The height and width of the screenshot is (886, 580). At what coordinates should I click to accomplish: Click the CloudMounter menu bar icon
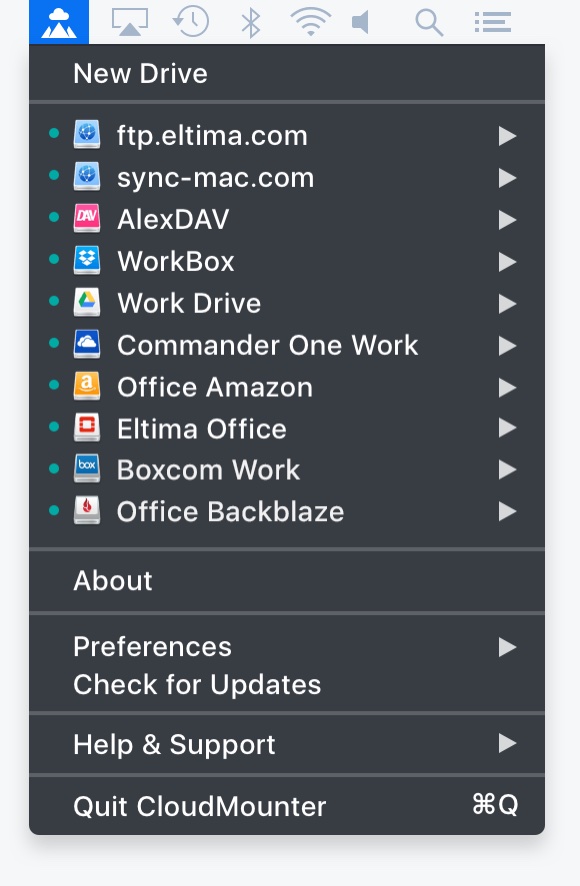(x=59, y=22)
